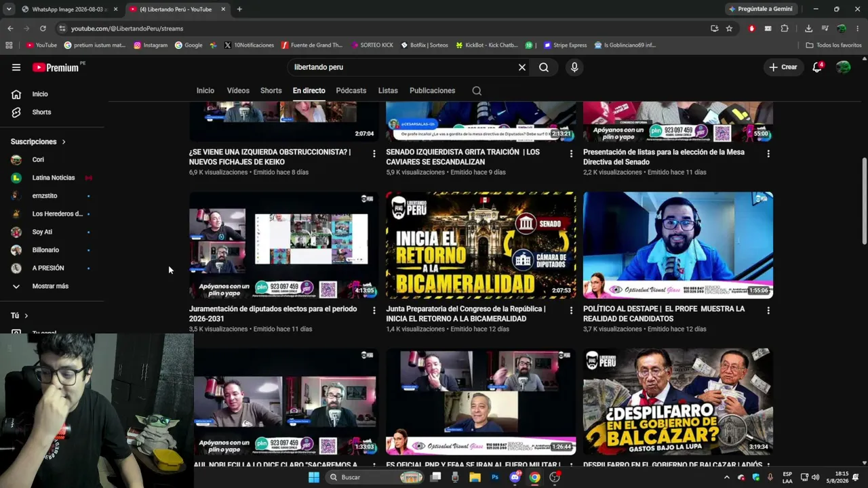Open the Listas channel tab
The image size is (868, 488).
(388, 91)
